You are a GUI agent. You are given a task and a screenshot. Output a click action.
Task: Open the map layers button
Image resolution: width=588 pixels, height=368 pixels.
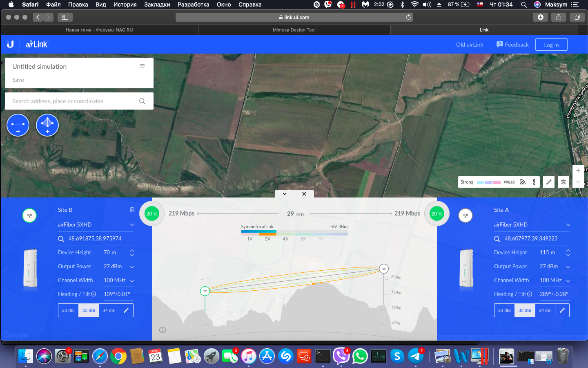pos(563,182)
